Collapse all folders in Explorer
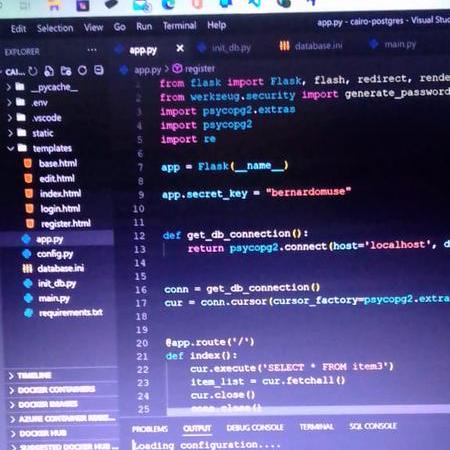 (99, 70)
